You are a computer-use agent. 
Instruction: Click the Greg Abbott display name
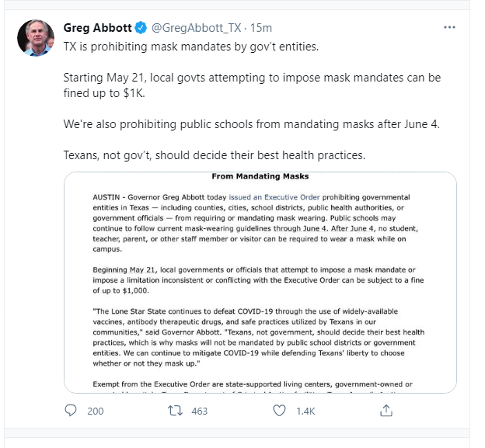coord(97,28)
